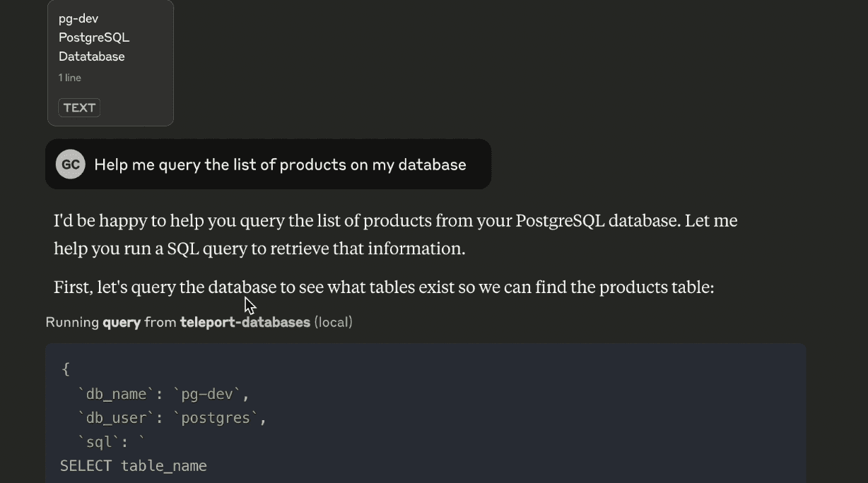The width and height of the screenshot is (868, 483).
Task: Click the bold query tool label
Action: [122, 322]
